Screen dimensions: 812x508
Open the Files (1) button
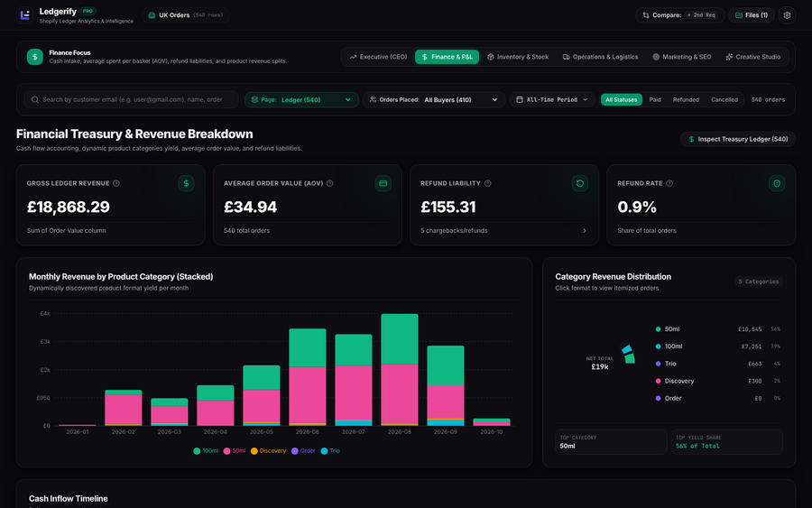pos(752,15)
